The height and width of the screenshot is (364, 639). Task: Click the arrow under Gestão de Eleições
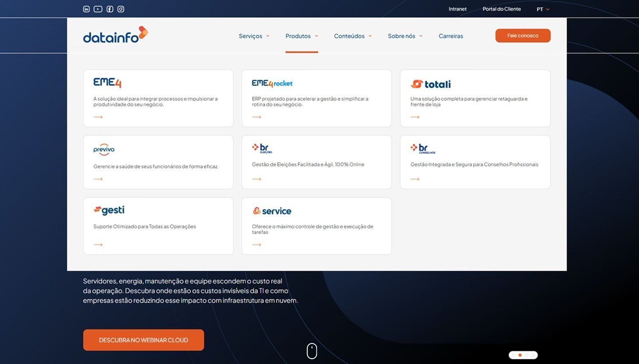tap(256, 179)
